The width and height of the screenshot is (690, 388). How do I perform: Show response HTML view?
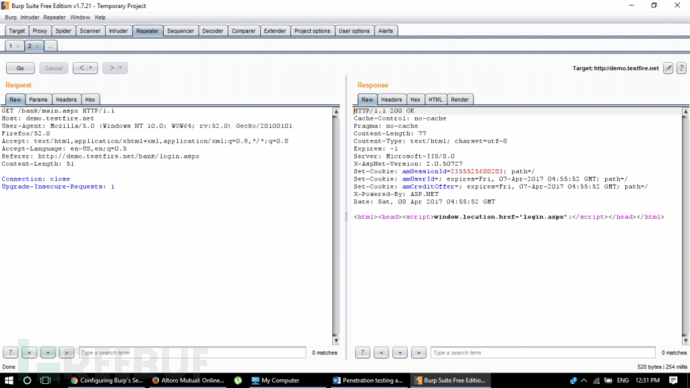click(x=435, y=99)
